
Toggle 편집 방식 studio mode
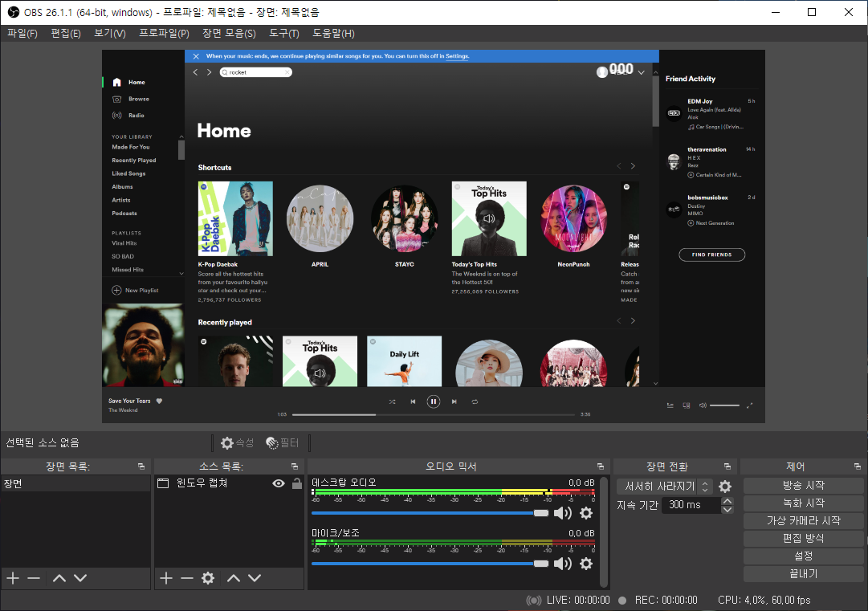(x=803, y=539)
